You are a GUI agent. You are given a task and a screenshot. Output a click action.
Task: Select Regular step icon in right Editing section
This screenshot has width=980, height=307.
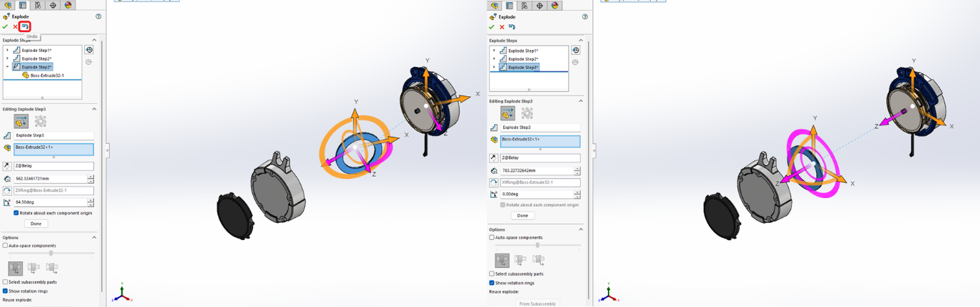(x=507, y=114)
